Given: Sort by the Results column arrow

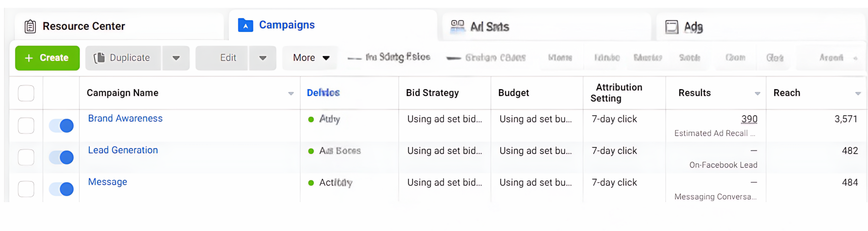Looking at the screenshot, I should [x=757, y=94].
